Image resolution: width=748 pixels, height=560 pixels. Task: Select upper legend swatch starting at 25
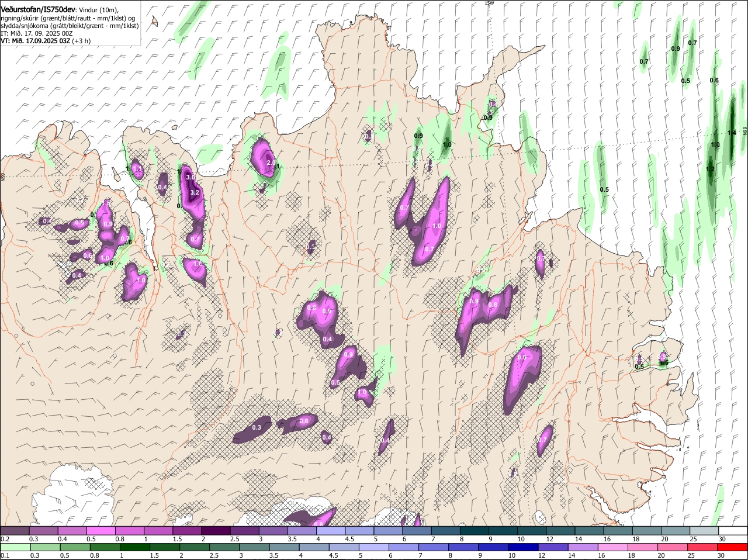[x=704, y=531]
